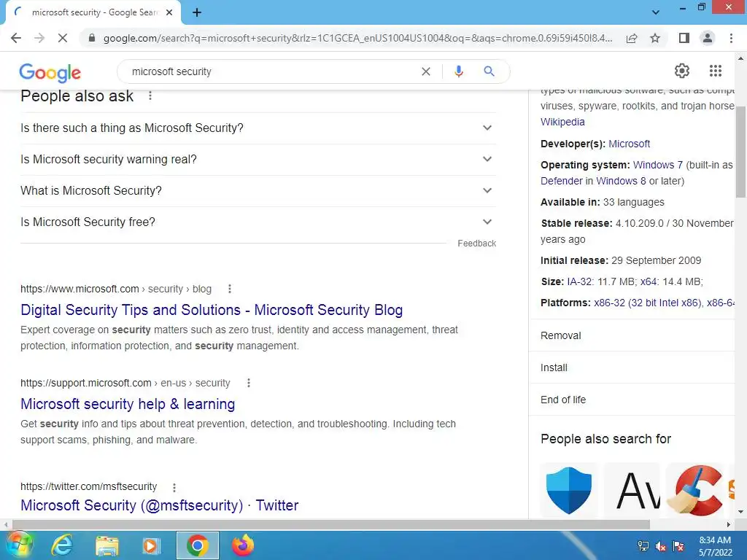Open Action Center flag tray icon
The width and height of the screenshot is (747, 560).
[678, 546]
